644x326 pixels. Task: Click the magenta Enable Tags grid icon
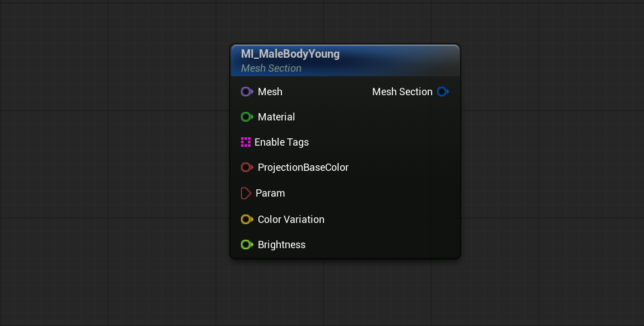[x=245, y=142]
